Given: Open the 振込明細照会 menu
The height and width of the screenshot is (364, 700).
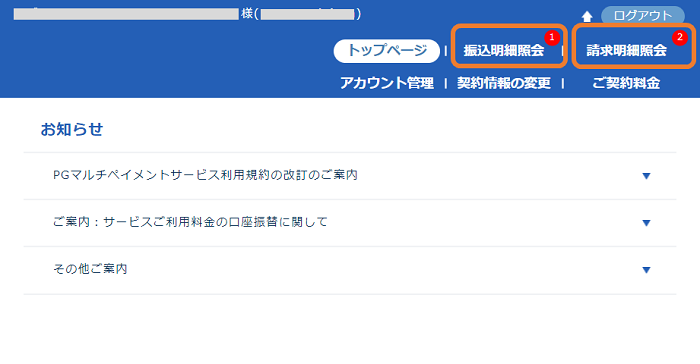Looking at the screenshot, I should (504, 50).
